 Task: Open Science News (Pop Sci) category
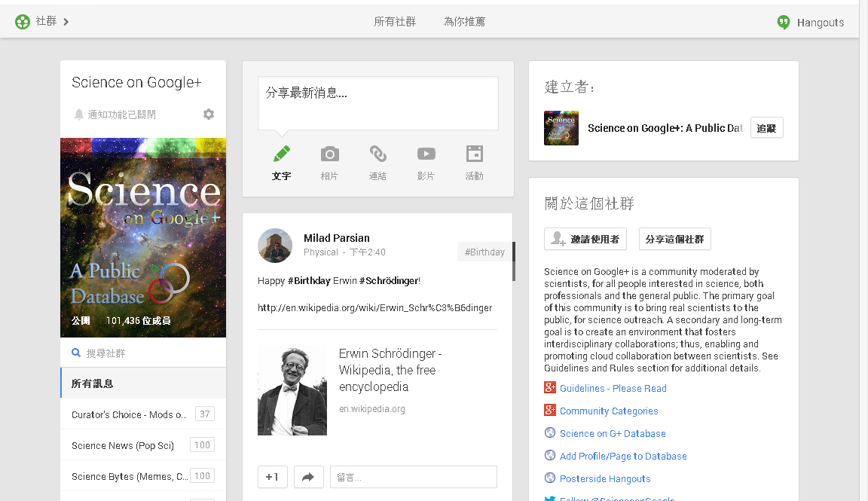[143, 445]
